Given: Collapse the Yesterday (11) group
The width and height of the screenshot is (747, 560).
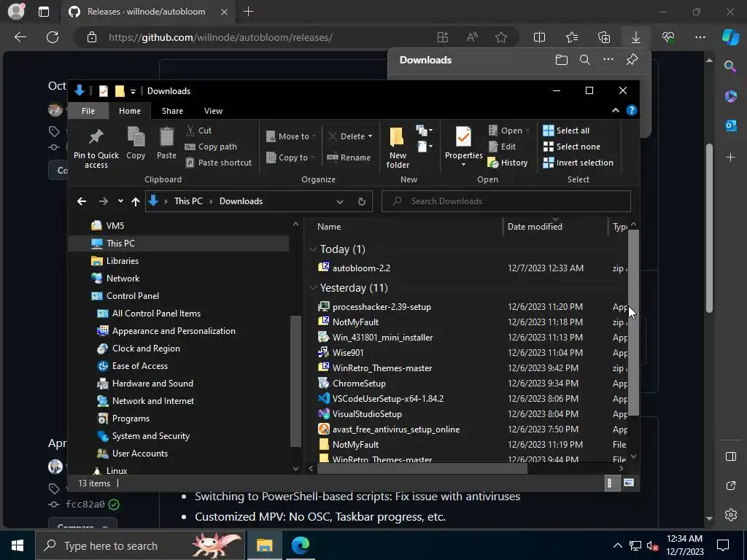Looking at the screenshot, I should [x=313, y=287].
